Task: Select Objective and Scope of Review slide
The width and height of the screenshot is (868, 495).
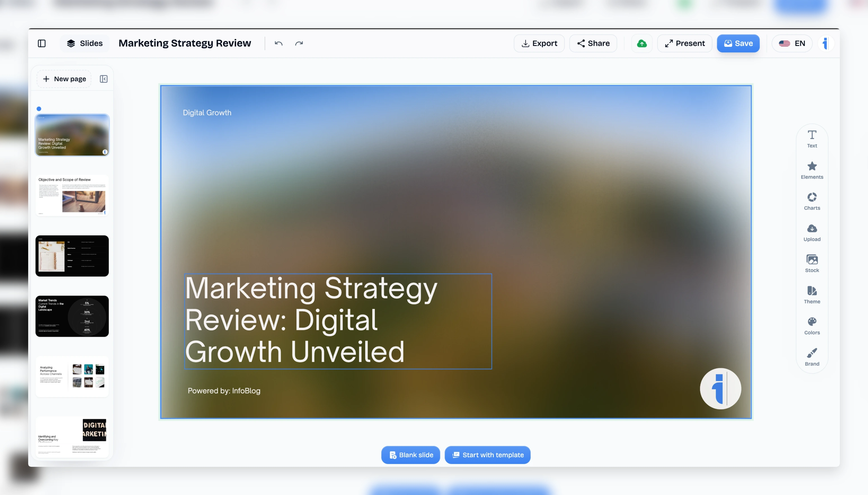Action: (72, 195)
